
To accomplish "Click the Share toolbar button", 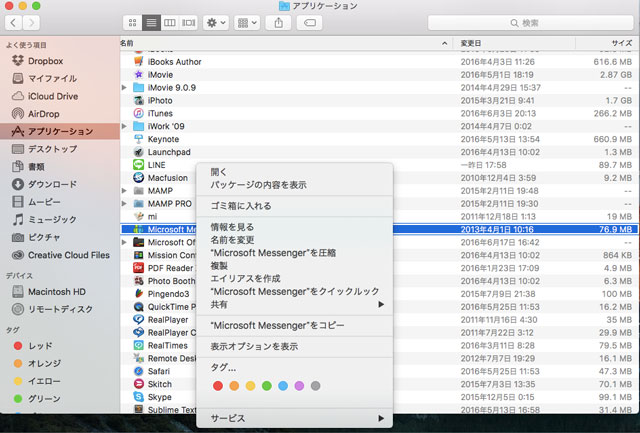I will (x=278, y=23).
